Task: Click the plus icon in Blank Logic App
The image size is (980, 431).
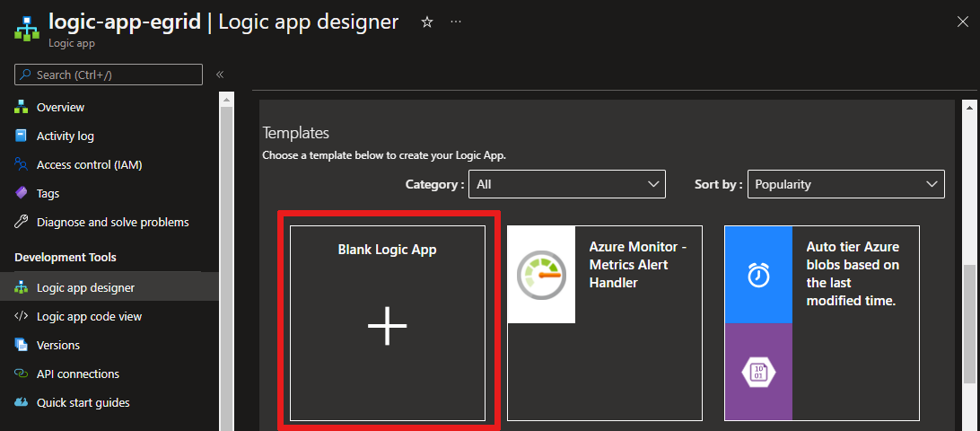Action: click(x=388, y=326)
